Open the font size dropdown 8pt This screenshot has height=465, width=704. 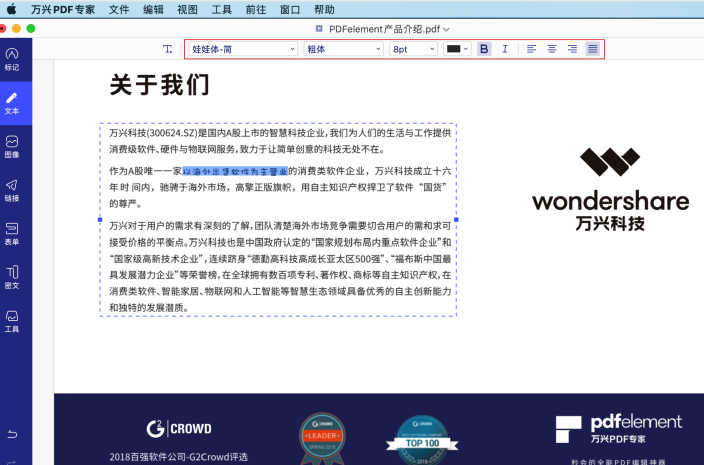(413, 49)
